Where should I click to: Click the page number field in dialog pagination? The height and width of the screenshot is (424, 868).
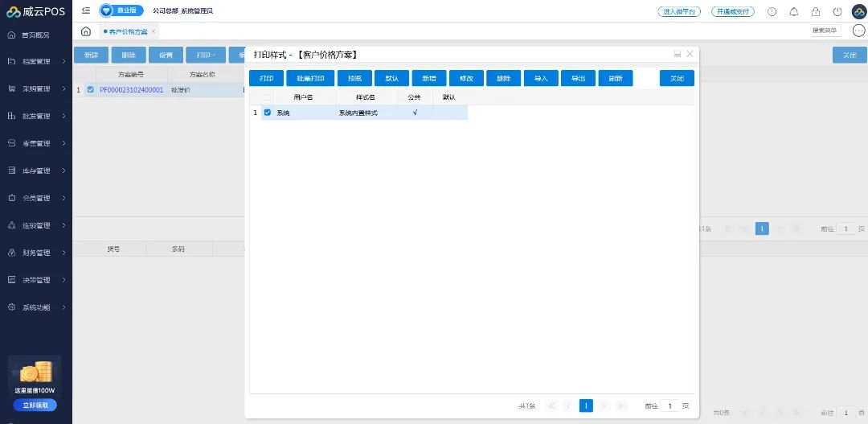coord(670,406)
